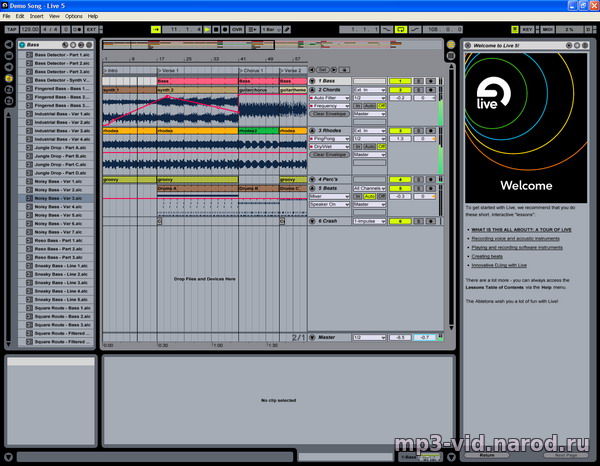600x466 pixels.
Task: Click the Punch-Out switch icon
Action: [415, 29]
